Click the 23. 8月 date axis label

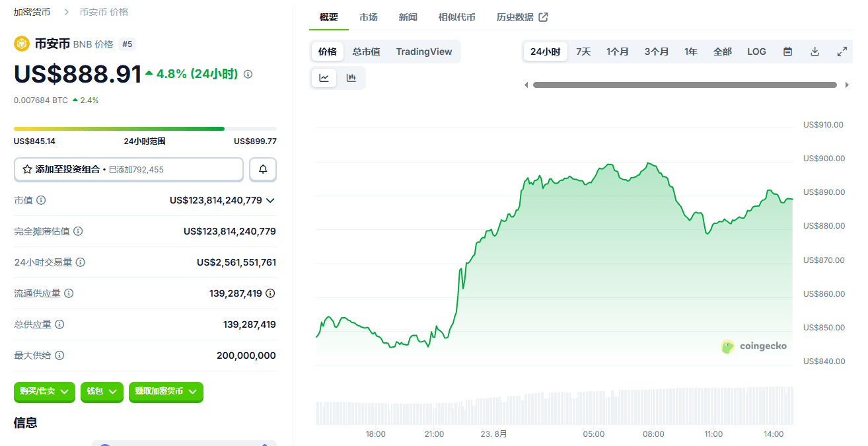(494, 434)
